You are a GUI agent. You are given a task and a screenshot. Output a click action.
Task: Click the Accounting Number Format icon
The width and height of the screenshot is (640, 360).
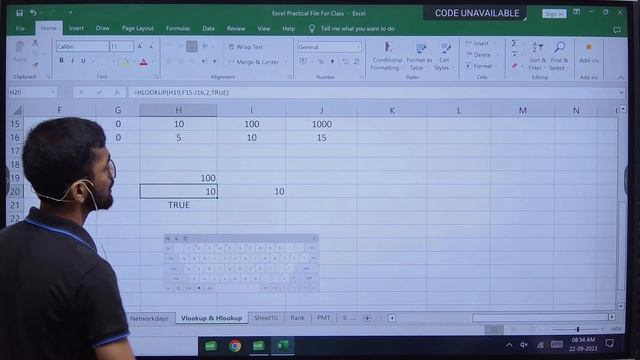303,61
